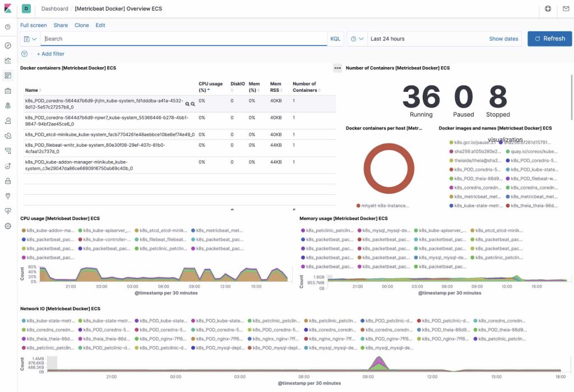Screen dimensions: 574x392
Task: Click Edit in the dashboard toolbar
Action: point(100,25)
